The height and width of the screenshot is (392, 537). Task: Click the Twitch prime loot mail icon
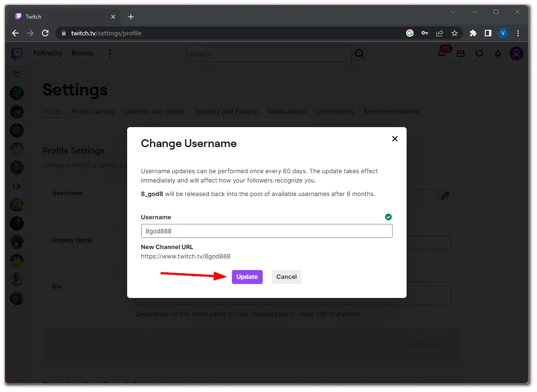tap(461, 54)
